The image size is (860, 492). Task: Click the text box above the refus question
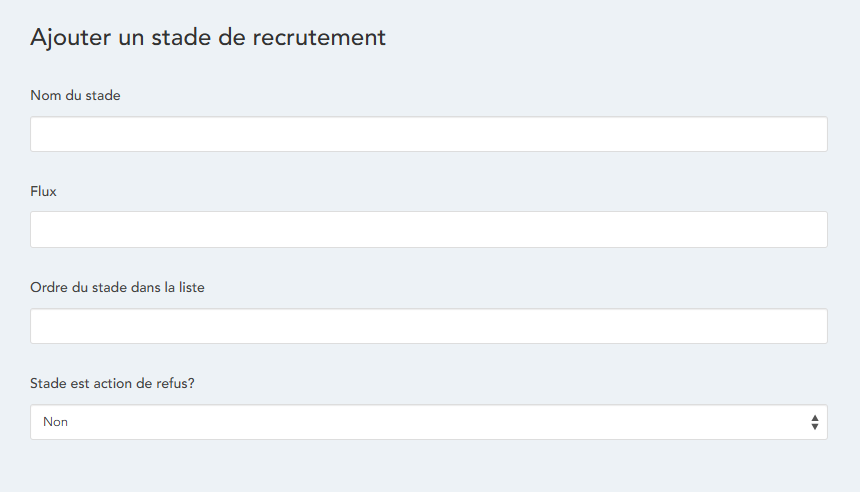(x=428, y=326)
